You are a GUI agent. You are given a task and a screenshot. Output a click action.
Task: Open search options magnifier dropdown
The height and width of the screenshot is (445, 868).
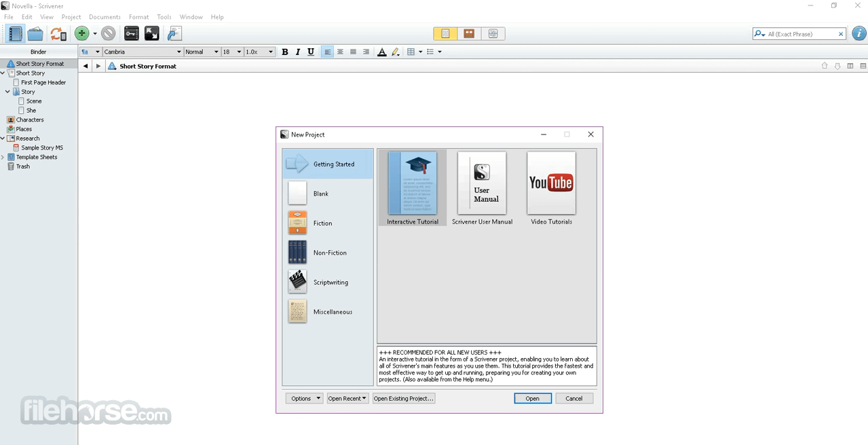(760, 34)
